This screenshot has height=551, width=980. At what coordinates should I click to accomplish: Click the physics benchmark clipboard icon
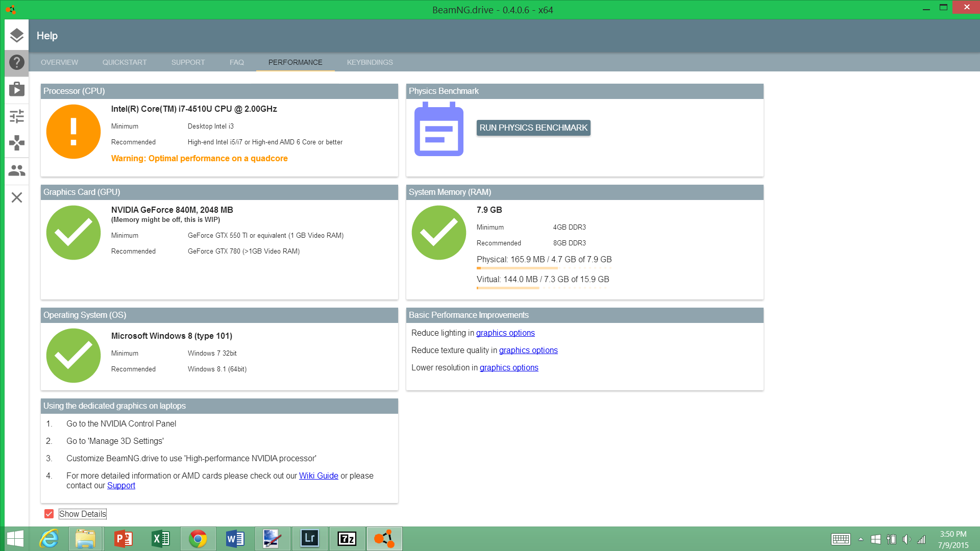[438, 129]
